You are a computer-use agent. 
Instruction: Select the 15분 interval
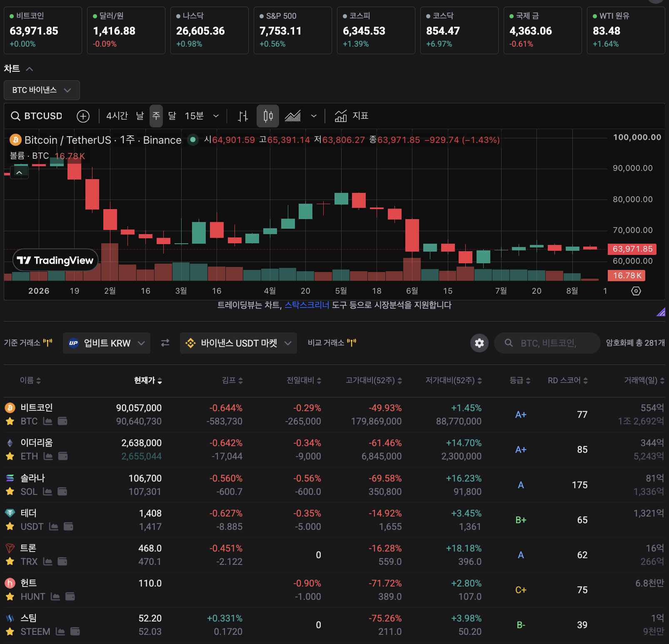coord(194,116)
